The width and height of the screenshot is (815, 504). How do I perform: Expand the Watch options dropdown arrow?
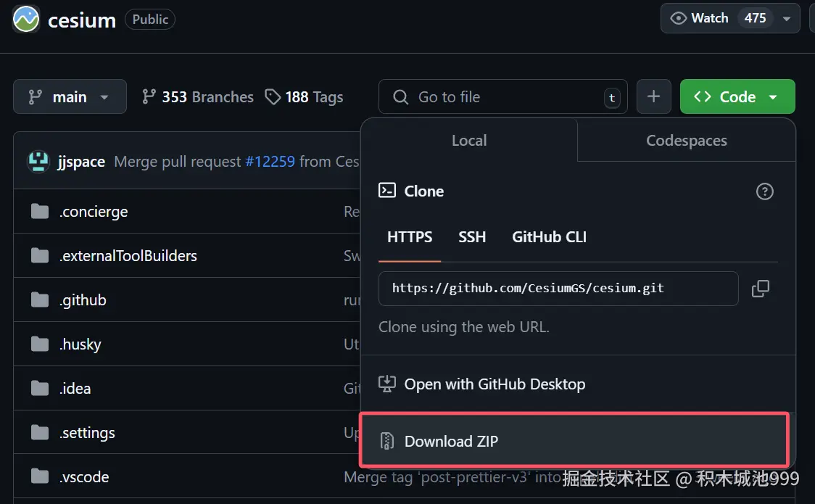(x=787, y=19)
